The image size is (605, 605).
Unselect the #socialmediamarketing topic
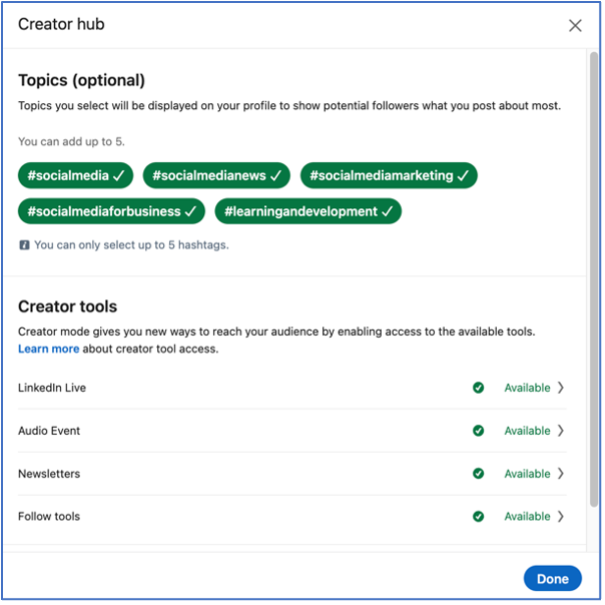(x=389, y=176)
